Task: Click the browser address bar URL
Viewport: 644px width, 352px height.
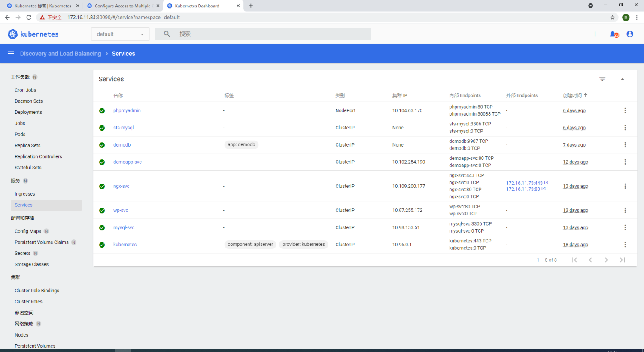Action: click(x=124, y=18)
